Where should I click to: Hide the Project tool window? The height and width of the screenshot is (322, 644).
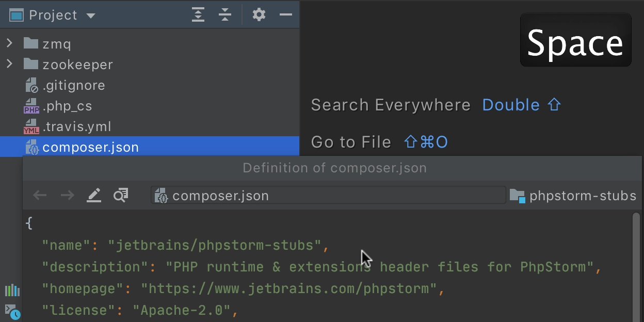pos(286,15)
